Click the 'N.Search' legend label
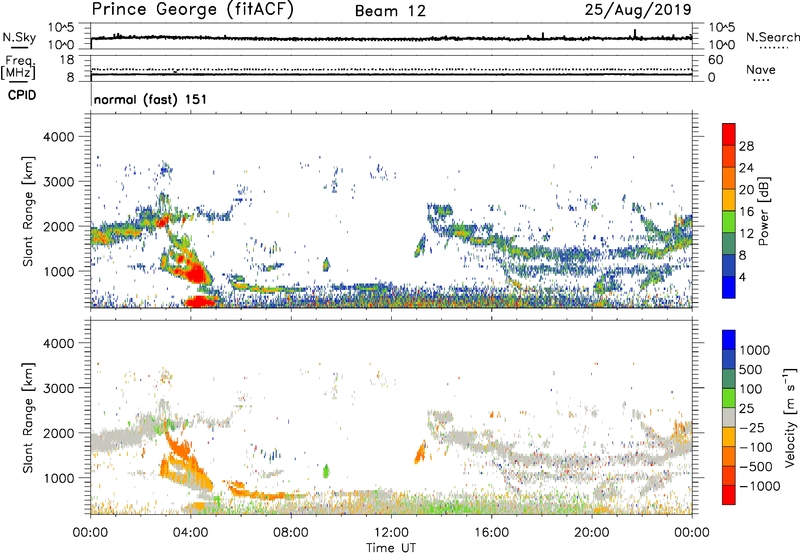Viewport: 800px width, 554px height. (x=772, y=37)
